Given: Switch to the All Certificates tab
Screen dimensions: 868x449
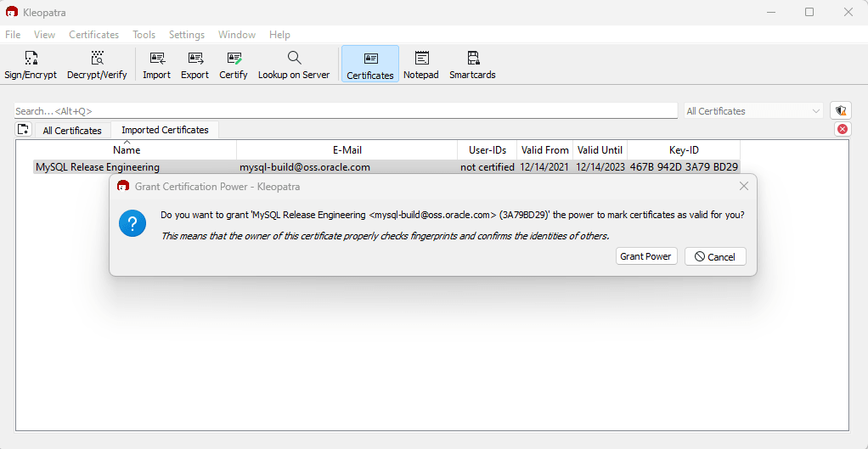Looking at the screenshot, I should click(72, 131).
